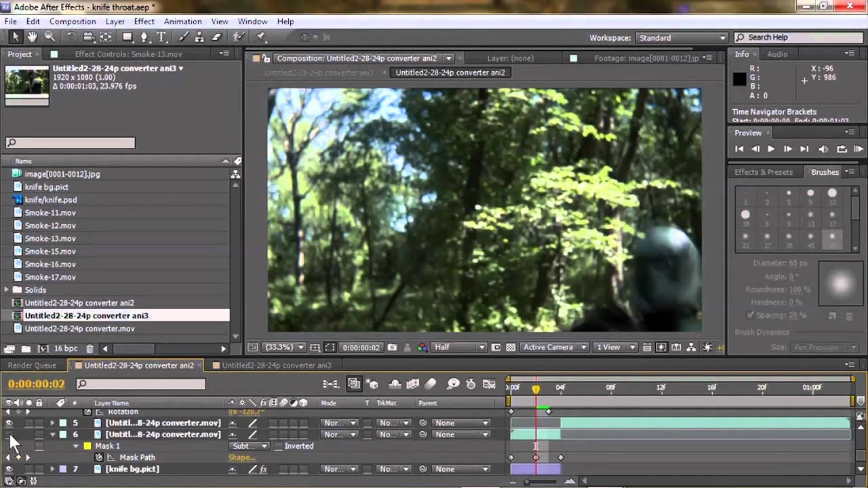
Task: Switch to the Render Queue tab
Action: coord(32,365)
